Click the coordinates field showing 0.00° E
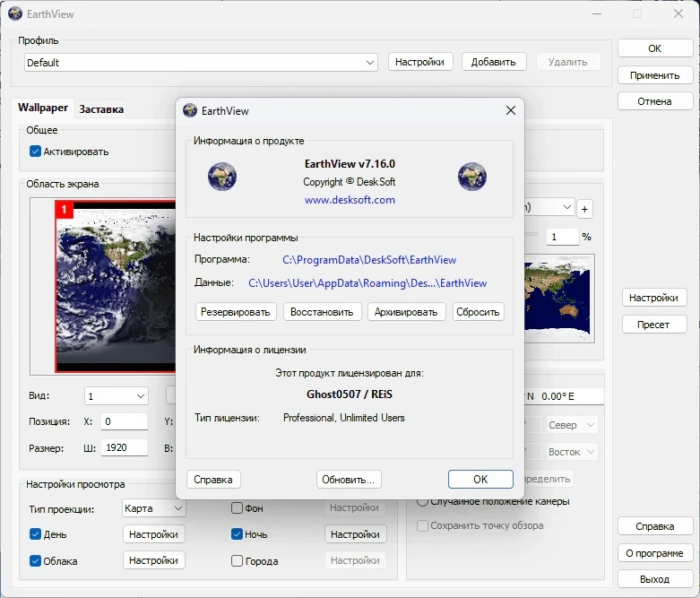This screenshot has width=700, height=598. coord(565,396)
